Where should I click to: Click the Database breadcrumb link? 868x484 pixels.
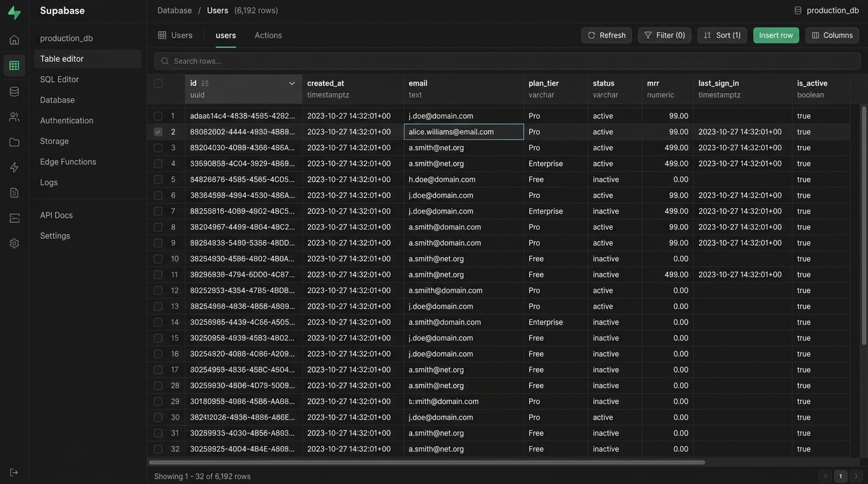[x=175, y=10]
